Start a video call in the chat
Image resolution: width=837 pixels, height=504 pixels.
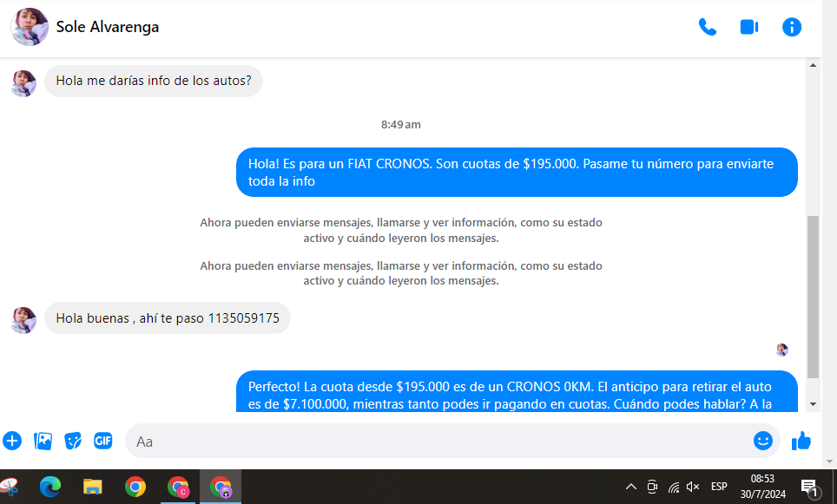click(x=748, y=27)
